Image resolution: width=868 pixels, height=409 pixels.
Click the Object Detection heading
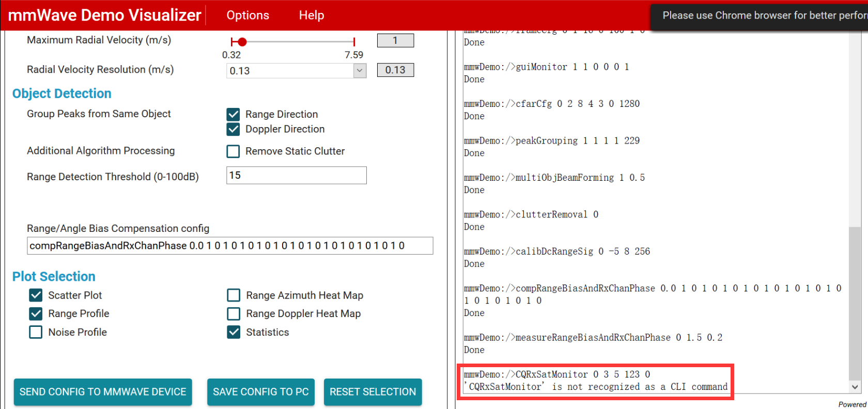[x=62, y=93]
